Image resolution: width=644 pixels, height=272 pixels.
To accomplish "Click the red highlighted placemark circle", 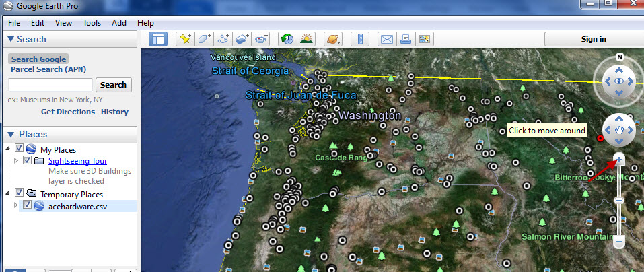I will point(600,139).
